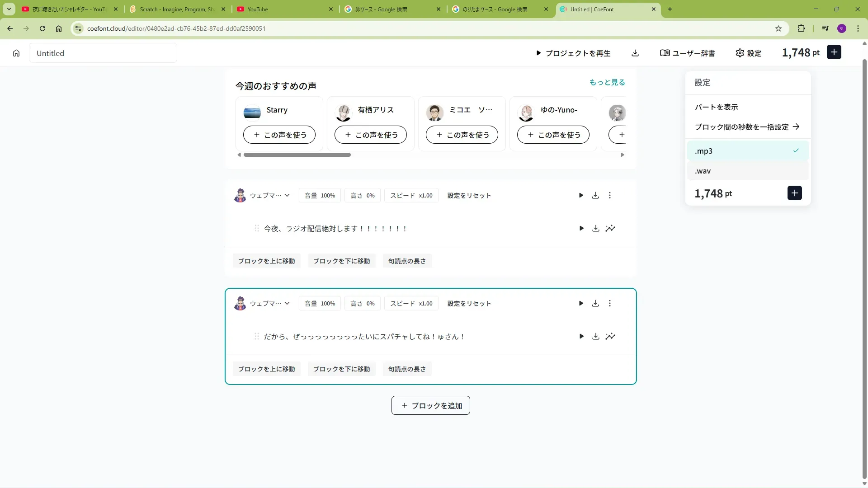Open 設定 menu in top bar

pyautogui.click(x=749, y=53)
